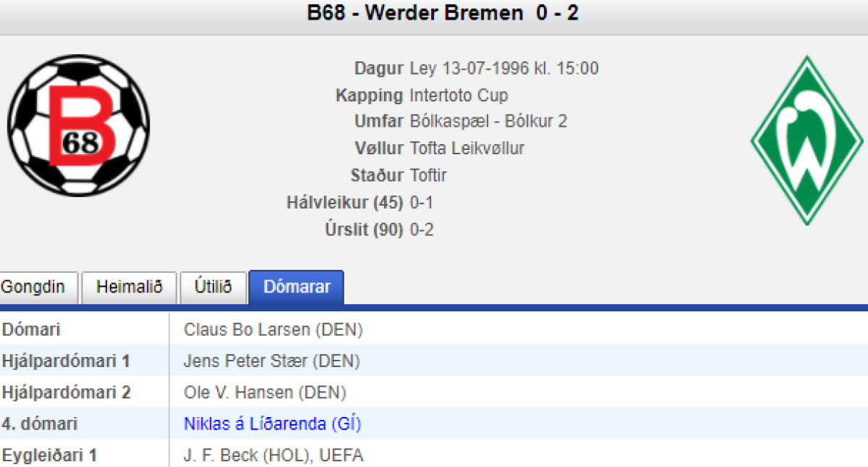
Task: Select the Útilið tab
Action: 213,287
